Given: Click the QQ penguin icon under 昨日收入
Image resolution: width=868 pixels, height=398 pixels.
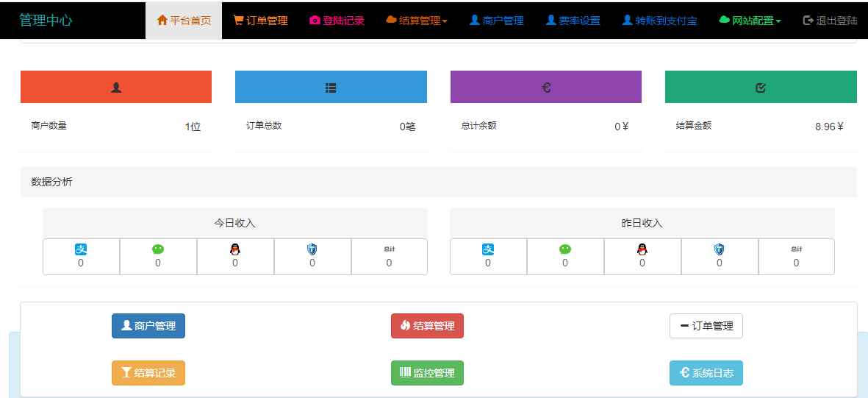Looking at the screenshot, I should [x=642, y=249].
